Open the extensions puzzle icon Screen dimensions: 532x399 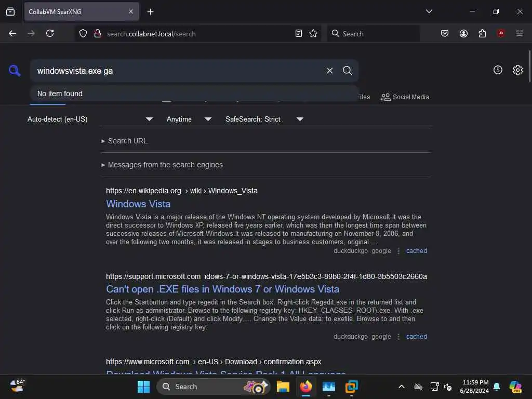(x=482, y=33)
